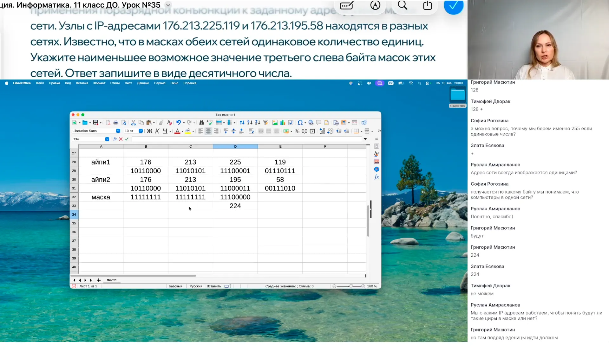Click the Undo arrow icon

[x=179, y=123]
